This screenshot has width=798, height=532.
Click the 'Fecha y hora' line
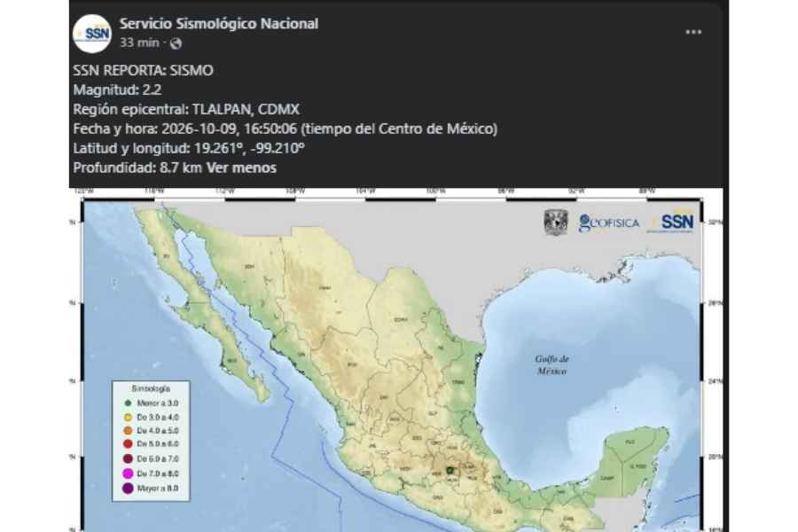click(285, 129)
